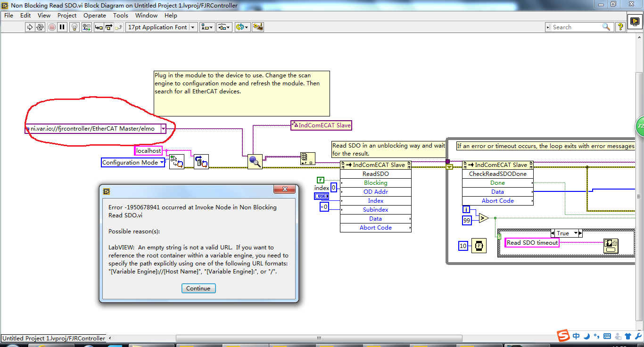Click the loop iteration i terminal
Screen dimensions: 644x347
(466, 209)
